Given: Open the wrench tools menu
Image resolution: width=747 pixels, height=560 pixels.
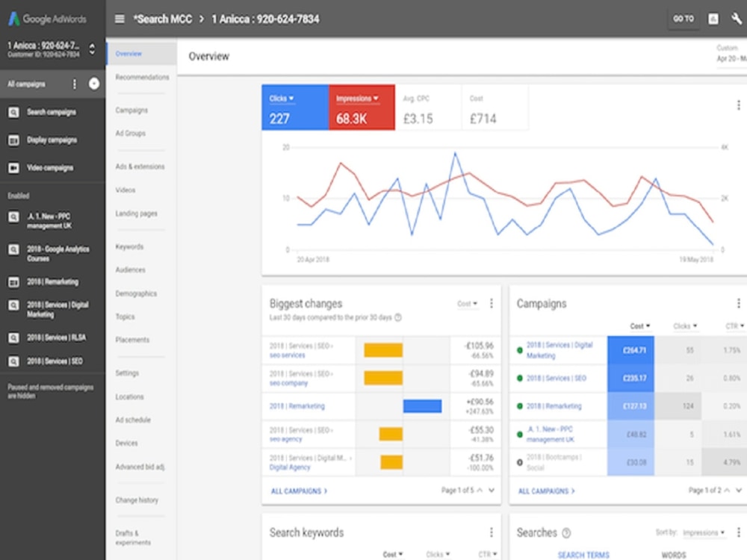Looking at the screenshot, I should (736, 19).
